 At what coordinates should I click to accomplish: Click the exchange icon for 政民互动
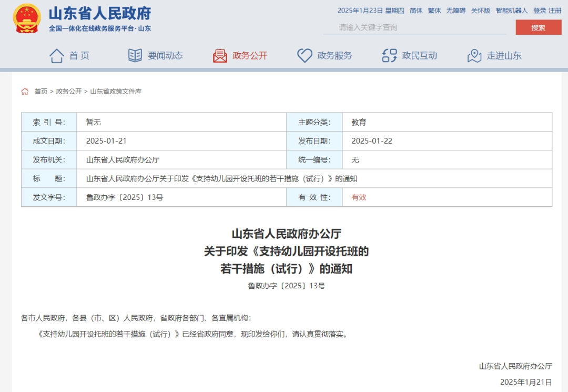pyautogui.click(x=389, y=56)
